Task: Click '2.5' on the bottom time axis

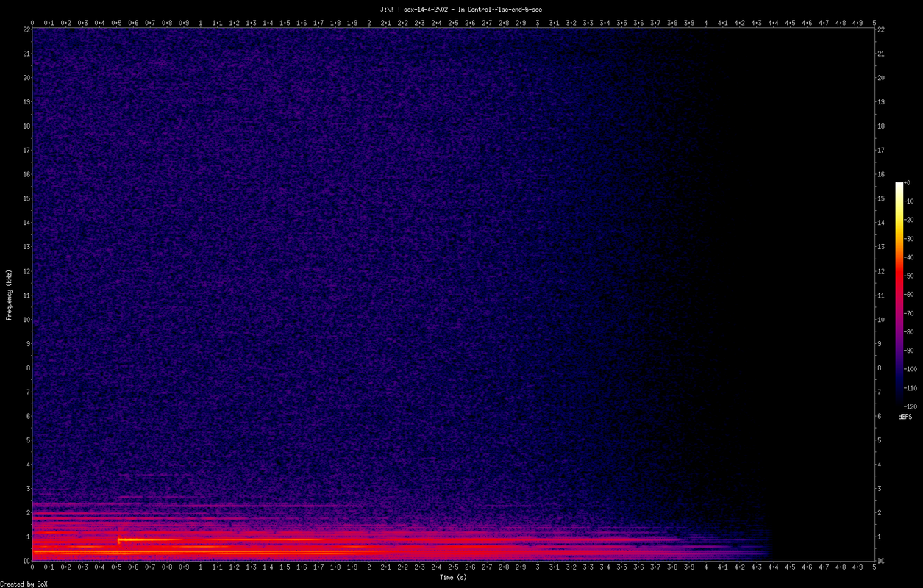Action: [453, 567]
